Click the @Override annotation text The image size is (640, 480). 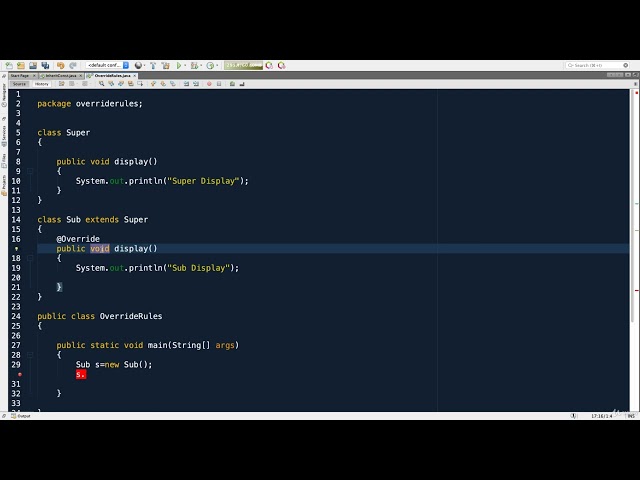tap(78, 239)
